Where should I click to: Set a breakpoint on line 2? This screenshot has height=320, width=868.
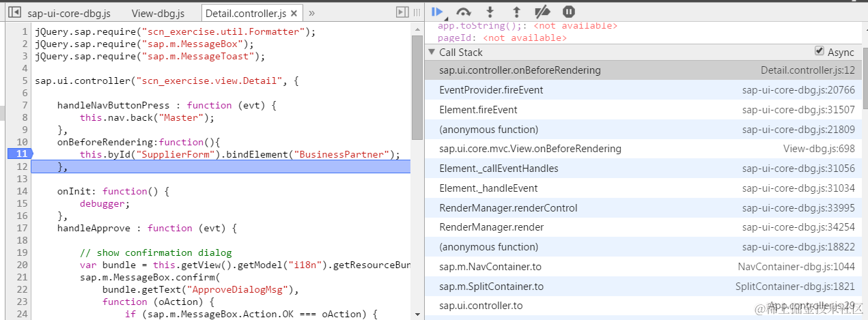[24, 44]
